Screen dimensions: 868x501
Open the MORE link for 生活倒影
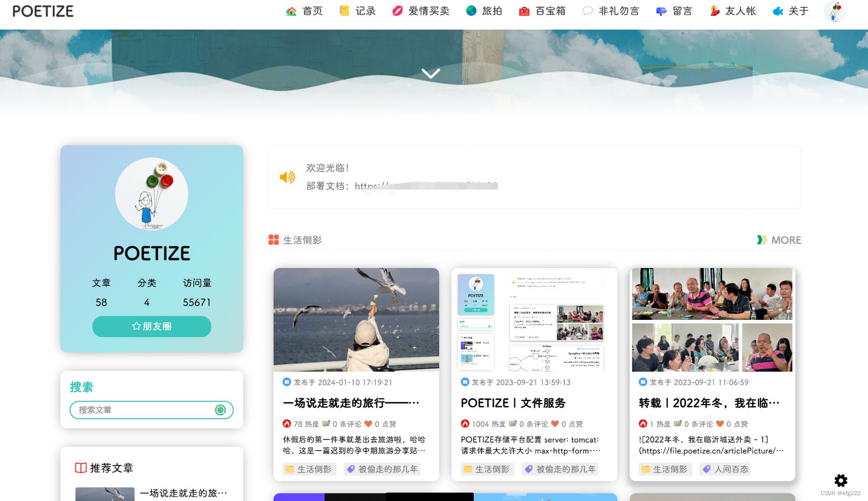786,240
